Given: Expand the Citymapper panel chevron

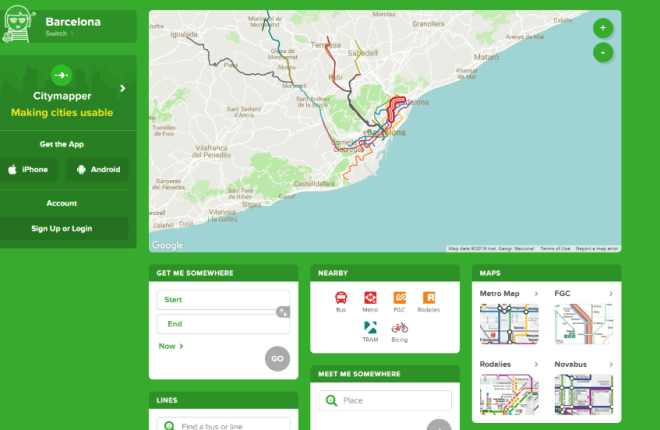Looking at the screenshot, I should pyautogui.click(x=122, y=88).
